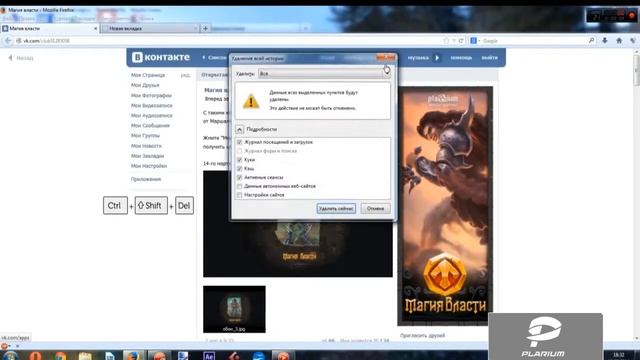The height and width of the screenshot is (360, 640).
Task: Switch to the 'Магия власти' browser tab
Action: pyautogui.click(x=49, y=29)
